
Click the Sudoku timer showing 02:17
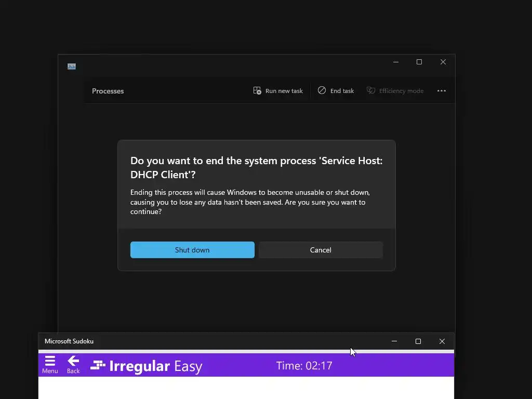[x=304, y=365]
